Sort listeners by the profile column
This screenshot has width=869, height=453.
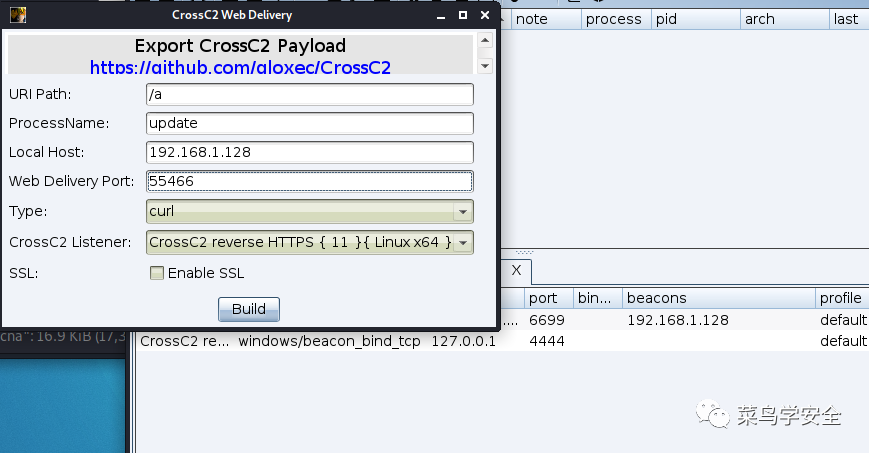[842, 298]
